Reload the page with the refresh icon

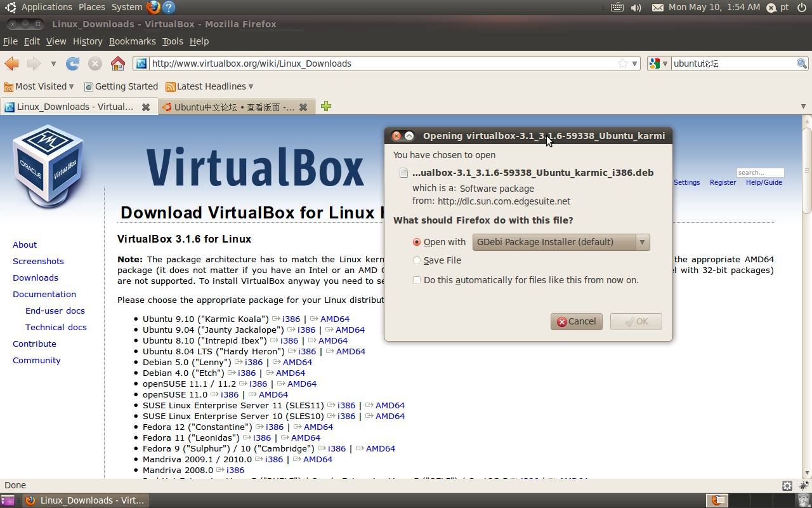click(x=73, y=63)
